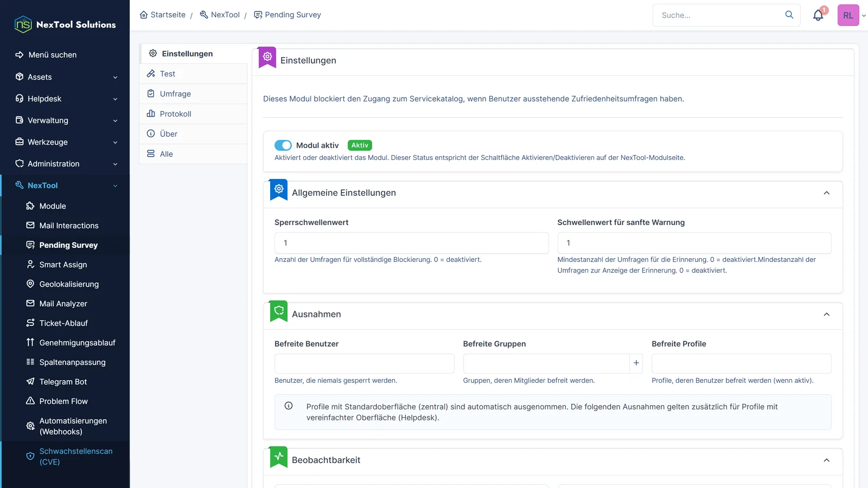Click the Mail Interactions envelope icon
This screenshot has height=488, width=868.
30,226
